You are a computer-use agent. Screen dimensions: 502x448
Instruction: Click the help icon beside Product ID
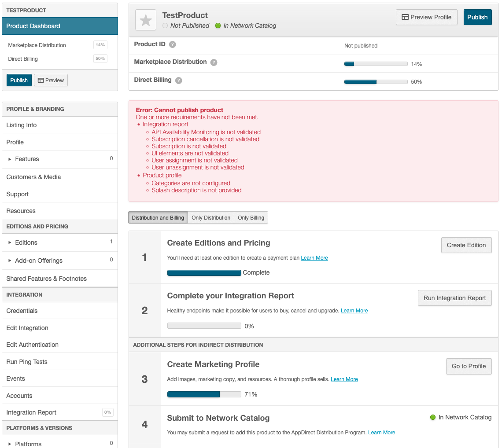pos(173,44)
